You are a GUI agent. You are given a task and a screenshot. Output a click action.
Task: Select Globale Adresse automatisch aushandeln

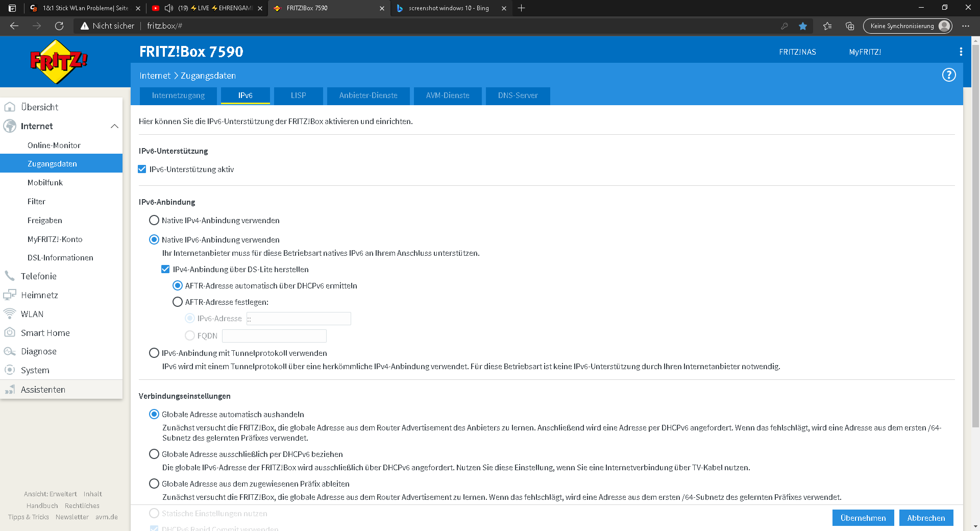click(154, 414)
